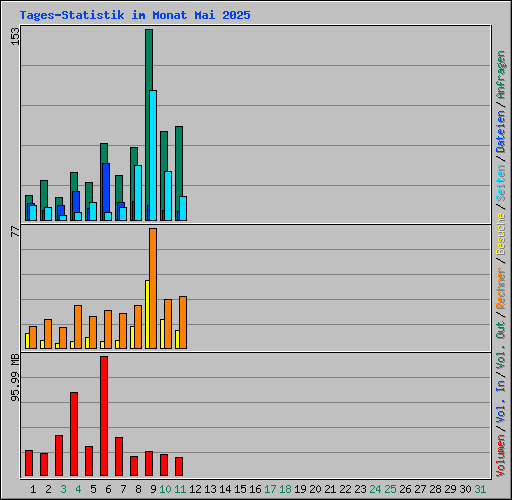
Task: Click day label '28' on the x-axis
Action: click(435, 489)
